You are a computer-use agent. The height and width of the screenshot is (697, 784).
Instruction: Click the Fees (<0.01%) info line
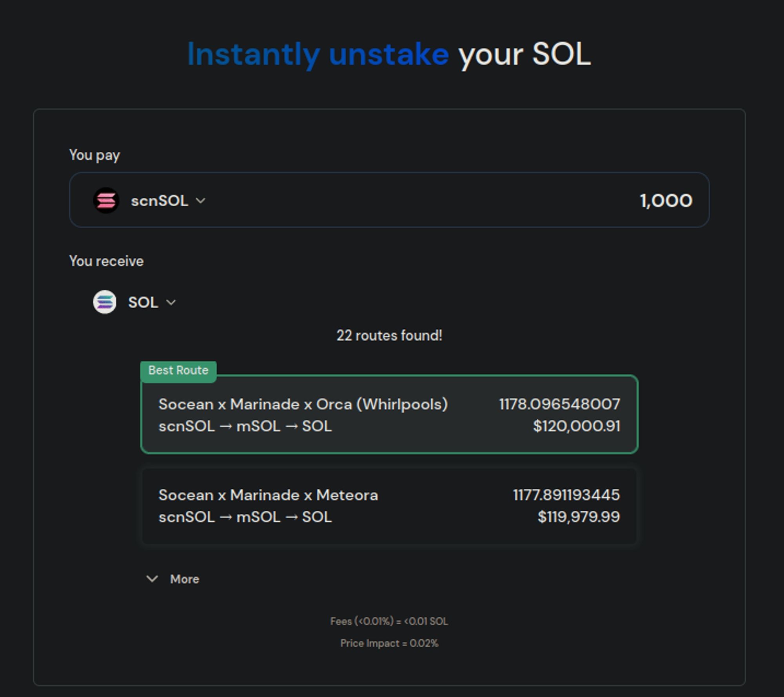coord(389,621)
